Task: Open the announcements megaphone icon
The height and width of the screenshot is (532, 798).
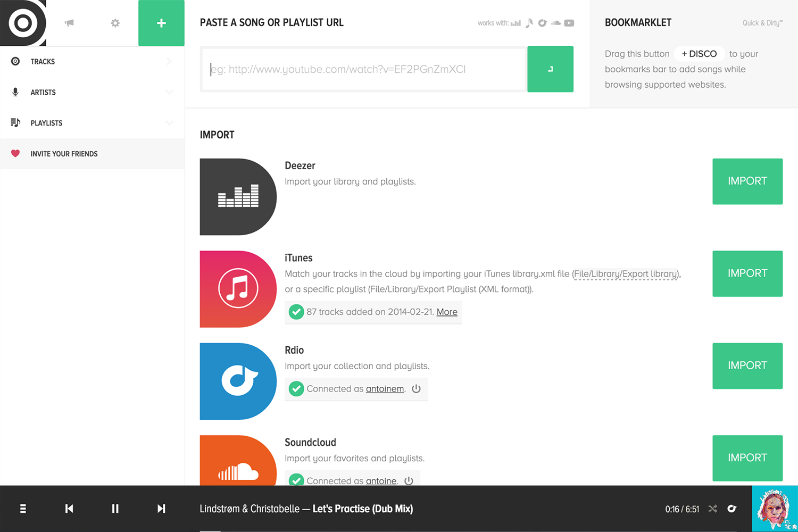Action: (x=69, y=23)
